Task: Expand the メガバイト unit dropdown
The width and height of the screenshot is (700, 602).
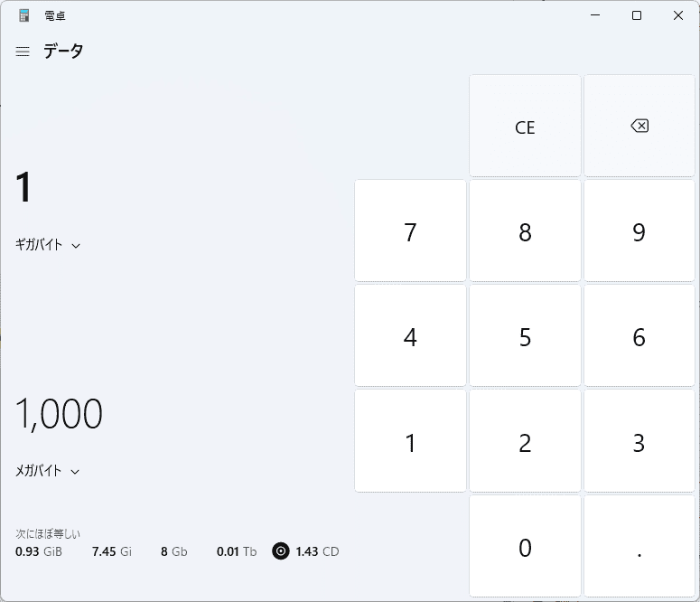Action: pos(48,471)
